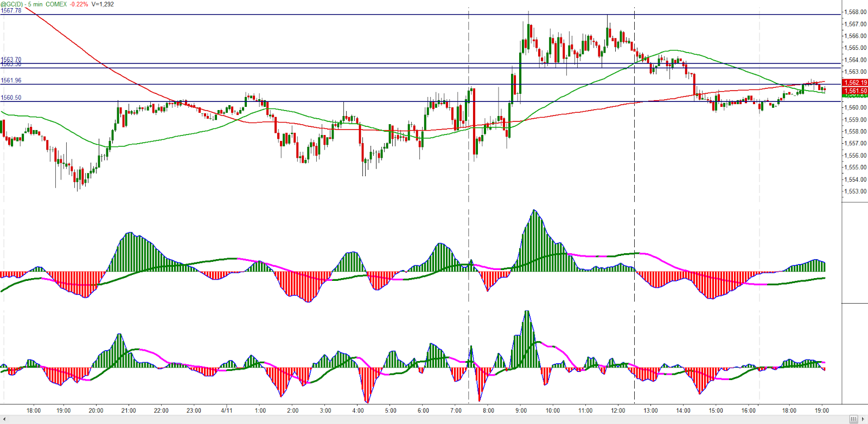
Task: Click the 22:00 time axis label
Action: [161, 410]
